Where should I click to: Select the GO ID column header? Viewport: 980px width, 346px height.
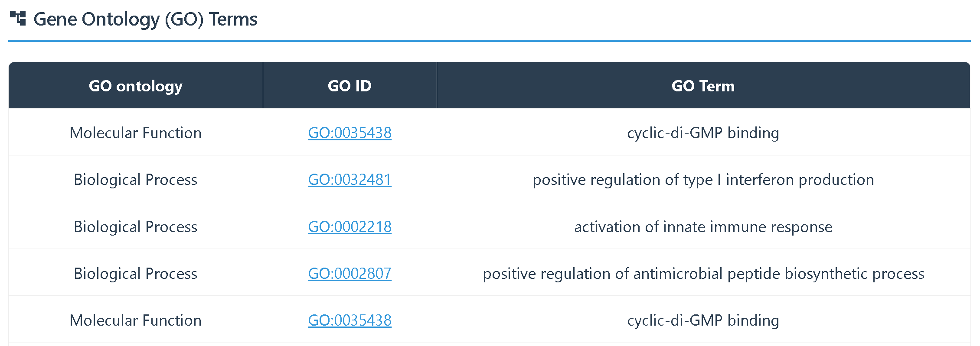(x=350, y=86)
